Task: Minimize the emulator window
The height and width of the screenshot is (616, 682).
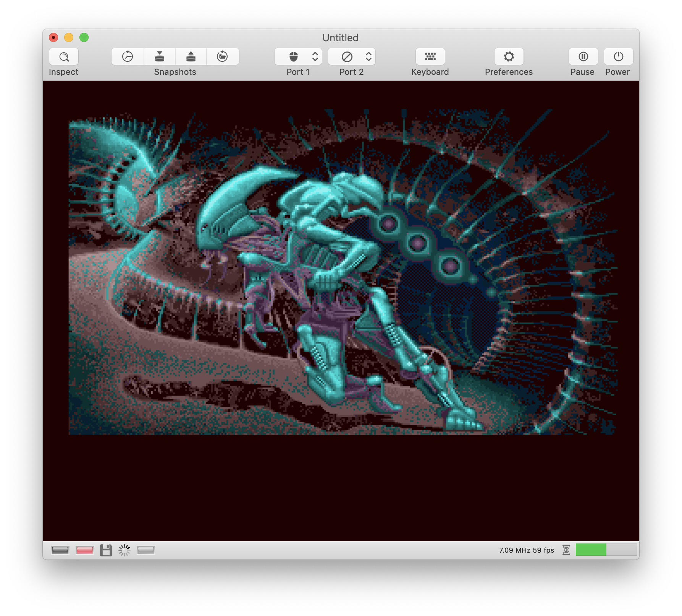Action: tap(69, 37)
